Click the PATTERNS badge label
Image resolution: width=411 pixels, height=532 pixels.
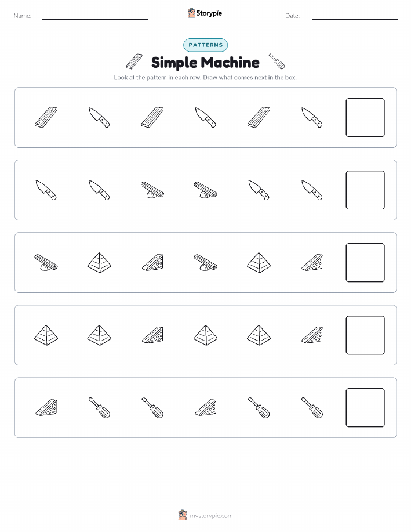tap(205, 45)
